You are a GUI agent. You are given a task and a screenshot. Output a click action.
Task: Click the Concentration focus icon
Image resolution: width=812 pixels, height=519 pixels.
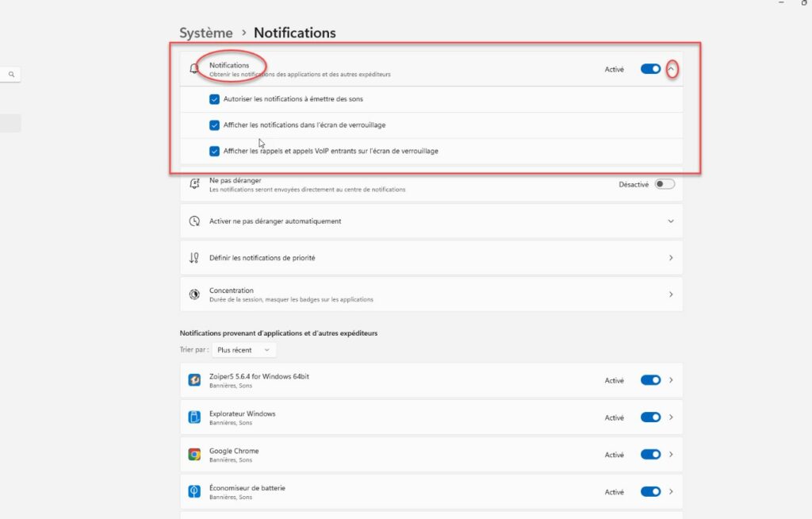tap(194, 294)
